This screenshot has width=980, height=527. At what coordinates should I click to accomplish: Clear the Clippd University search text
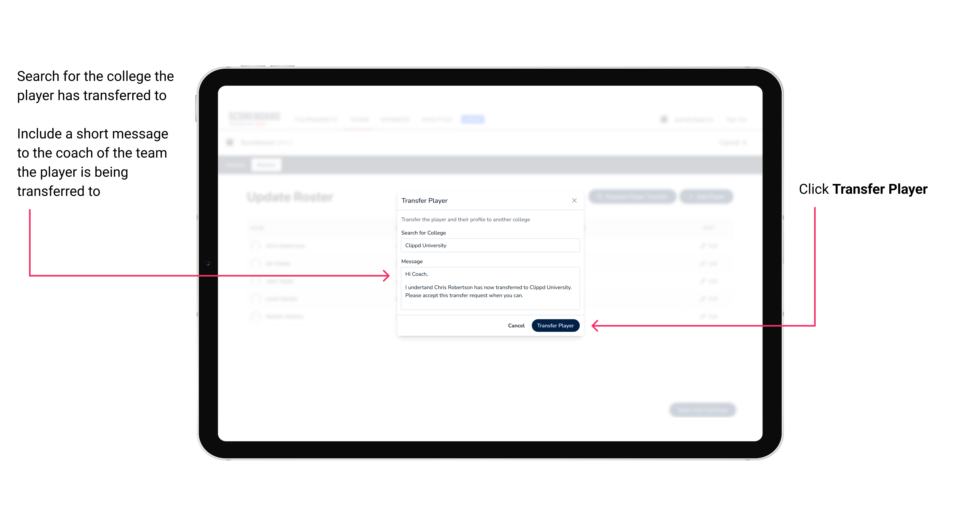point(488,246)
